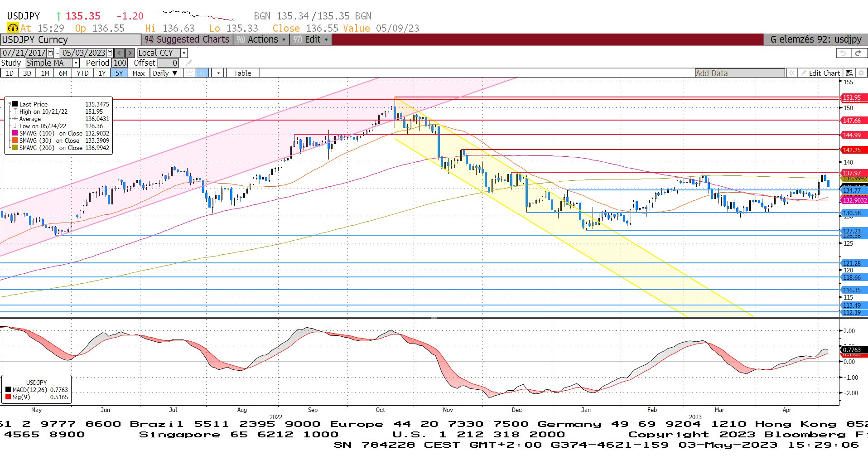Screen dimensions: 868x470
Task: Click the undo arrow button
Action: (843, 53)
